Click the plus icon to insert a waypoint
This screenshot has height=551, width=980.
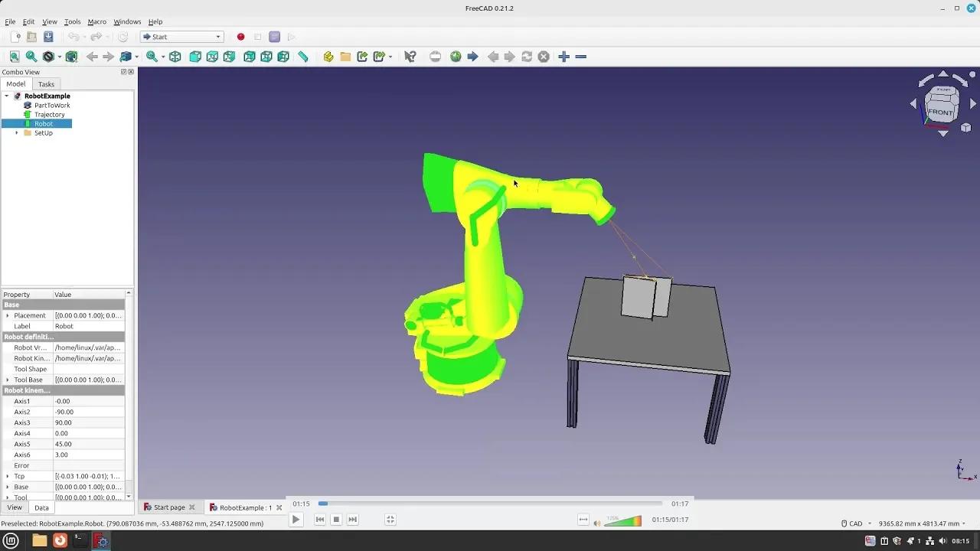pyautogui.click(x=563, y=56)
